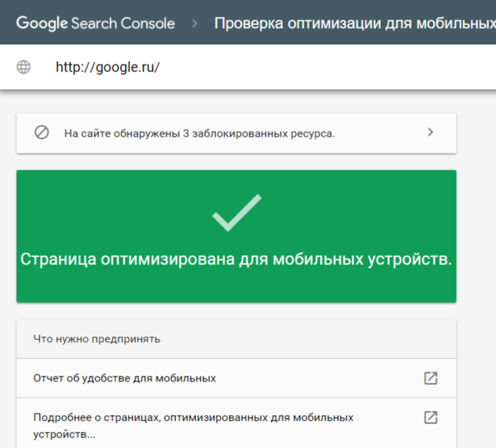496x448 pixels.
Task: Click the 'Что нужно предпринять' heading
Action: point(97,339)
